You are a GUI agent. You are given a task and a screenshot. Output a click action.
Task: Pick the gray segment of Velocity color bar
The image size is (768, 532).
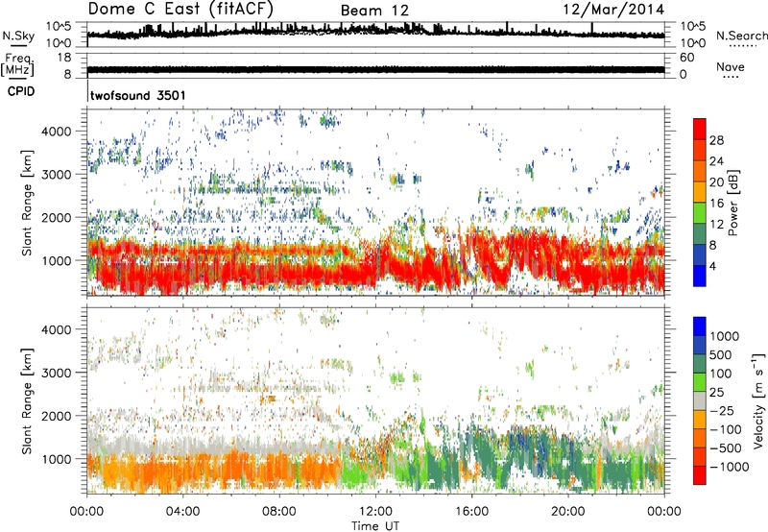700,401
